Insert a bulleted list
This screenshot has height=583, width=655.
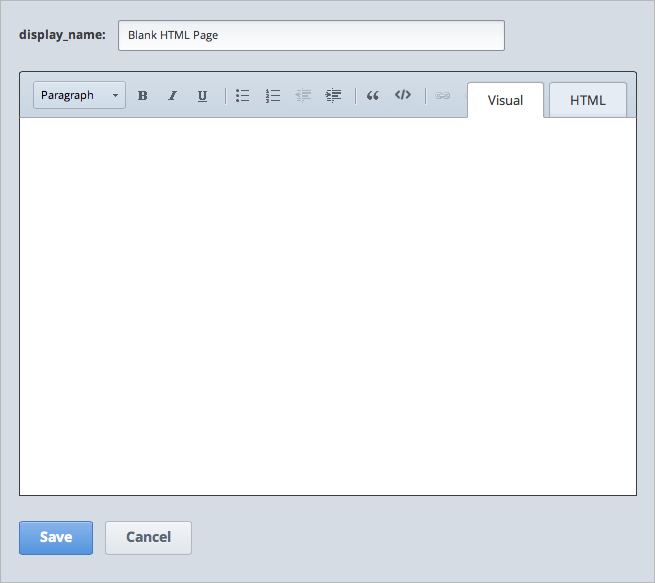click(x=242, y=96)
